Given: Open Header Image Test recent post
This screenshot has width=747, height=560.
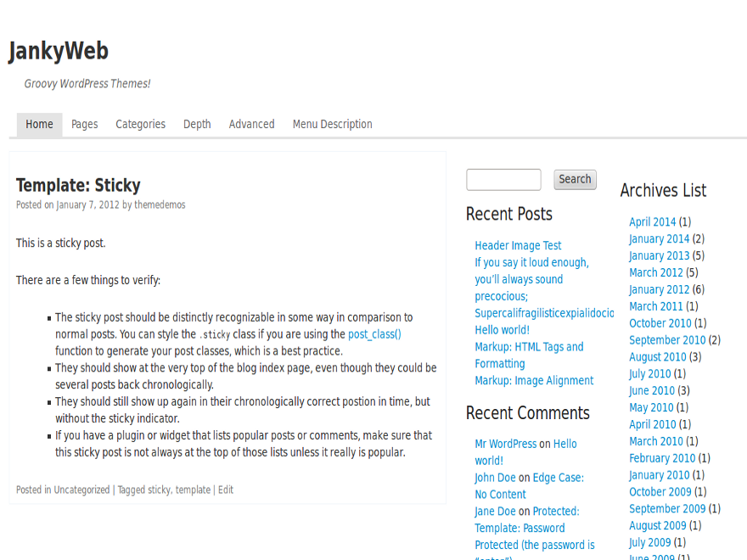Looking at the screenshot, I should pos(518,246).
